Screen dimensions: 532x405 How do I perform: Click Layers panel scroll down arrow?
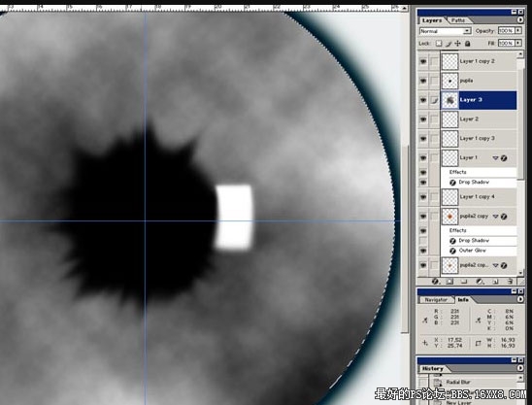(x=520, y=273)
